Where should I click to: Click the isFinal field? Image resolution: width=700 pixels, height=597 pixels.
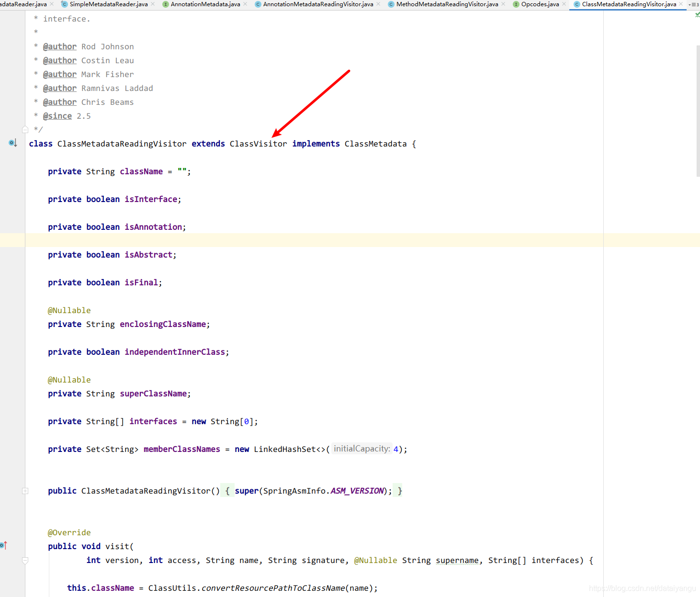coord(141,282)
